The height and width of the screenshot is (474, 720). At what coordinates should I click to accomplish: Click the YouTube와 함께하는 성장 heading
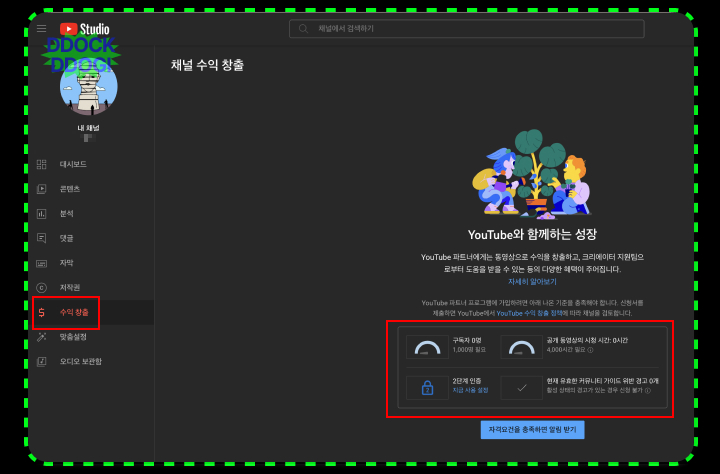532,235
